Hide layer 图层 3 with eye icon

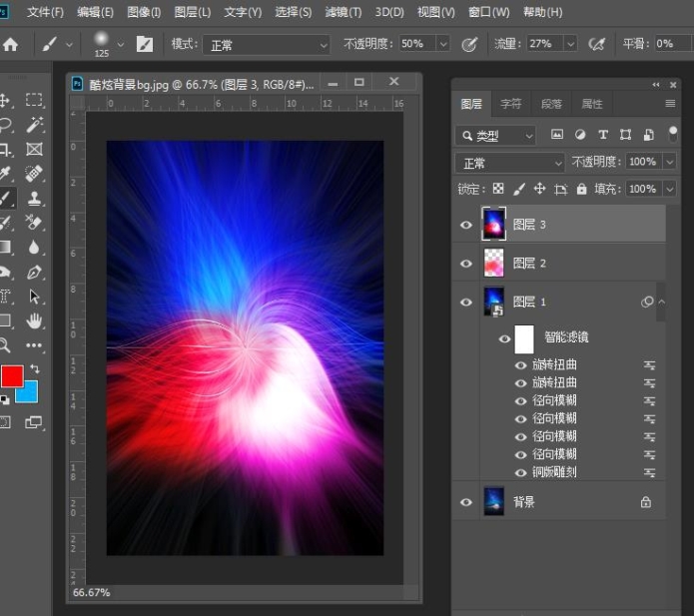pos(465,225)
